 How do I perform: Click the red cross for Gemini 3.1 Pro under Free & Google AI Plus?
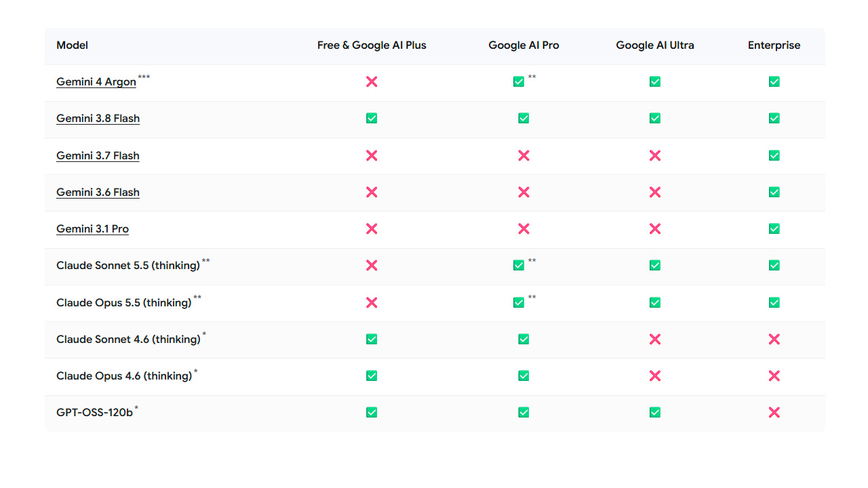click(x=372, y=229)
